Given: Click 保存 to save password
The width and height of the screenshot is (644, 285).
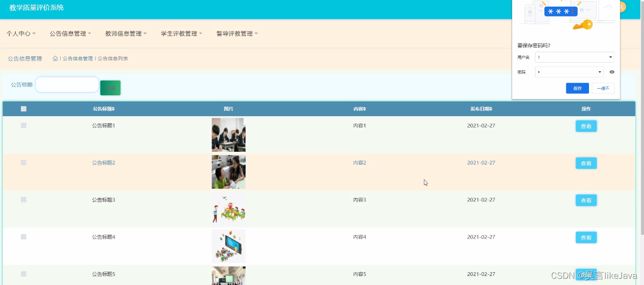Looking at the screenshot, I should [x=577, y=88].
